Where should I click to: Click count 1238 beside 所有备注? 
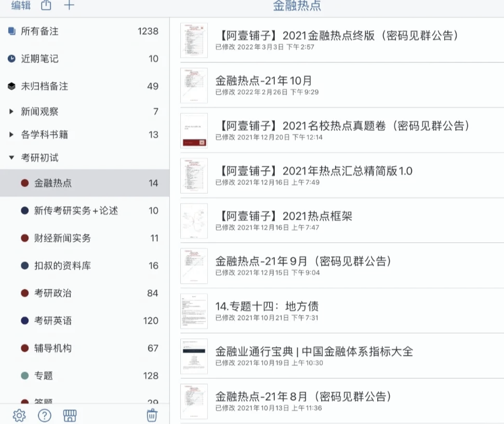pos(148,31)
